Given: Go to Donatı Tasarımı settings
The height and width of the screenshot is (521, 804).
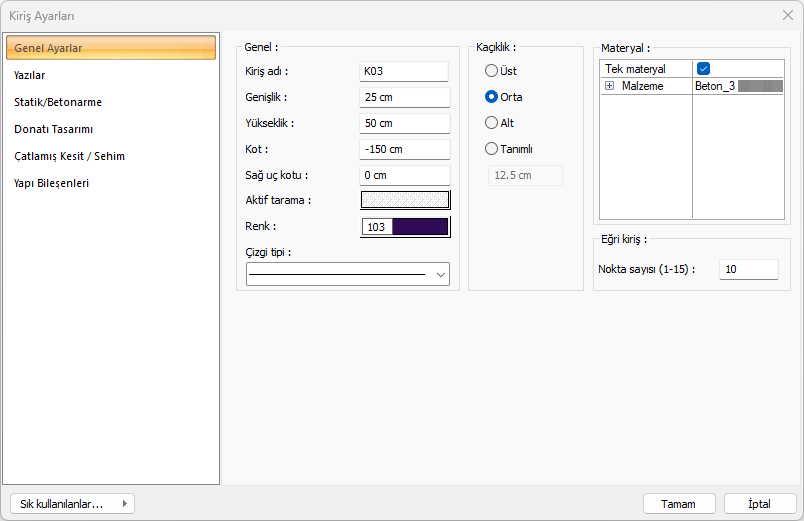Looking at the screenshot, I should [54, 129].
